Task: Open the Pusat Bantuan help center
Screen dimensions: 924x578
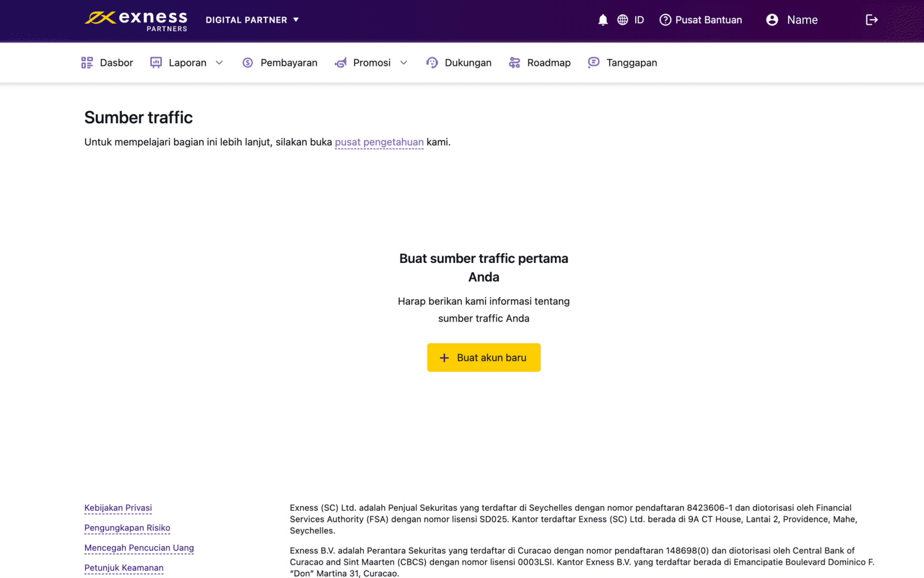Action: (709, 20)
